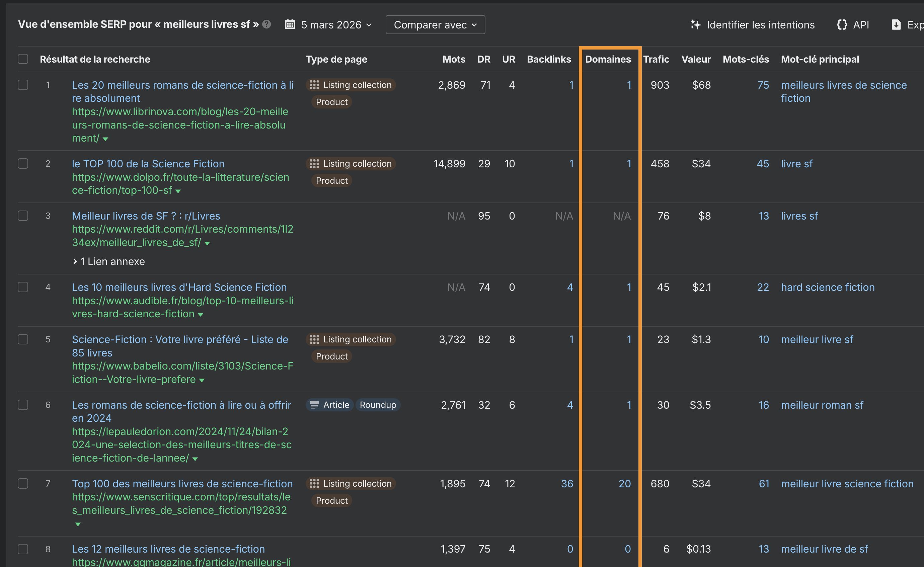Screen dimensions: 924x567
Task: Select the checkbox for the librinova result
Action: (23, 85)
